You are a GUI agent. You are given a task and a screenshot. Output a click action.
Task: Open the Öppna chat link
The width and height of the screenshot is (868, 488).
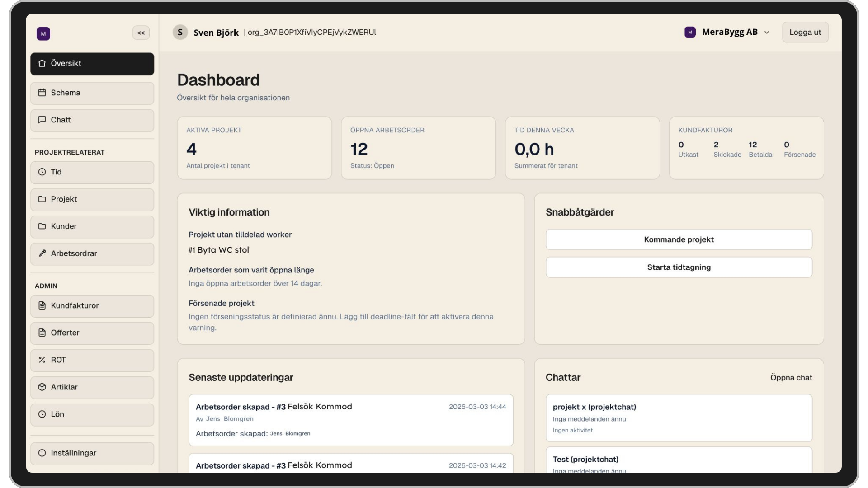coord(791,378)
